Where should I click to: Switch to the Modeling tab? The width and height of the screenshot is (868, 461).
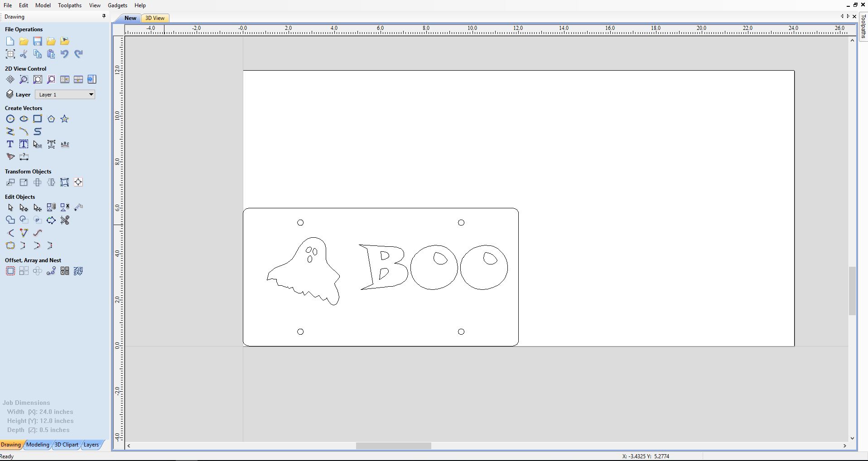click(38, 445)
